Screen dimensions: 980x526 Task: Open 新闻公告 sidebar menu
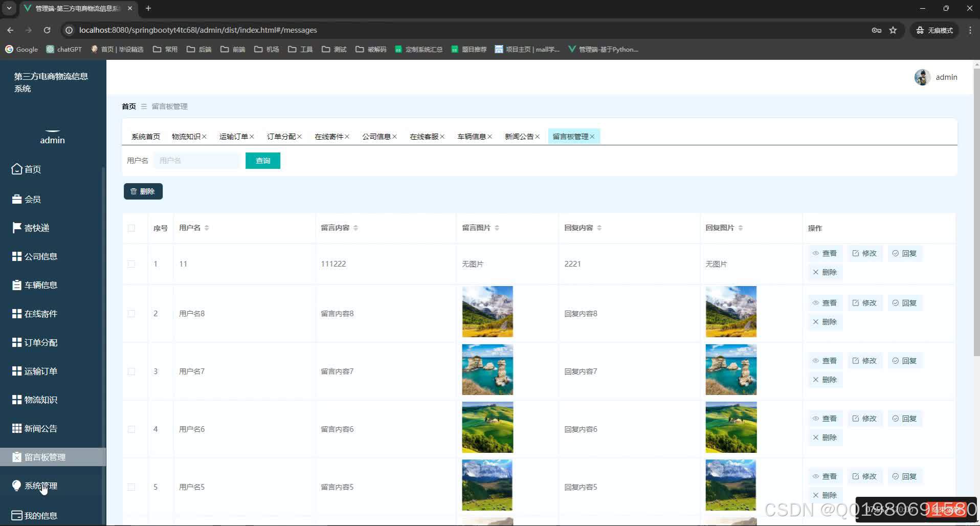tap(35, 428)
